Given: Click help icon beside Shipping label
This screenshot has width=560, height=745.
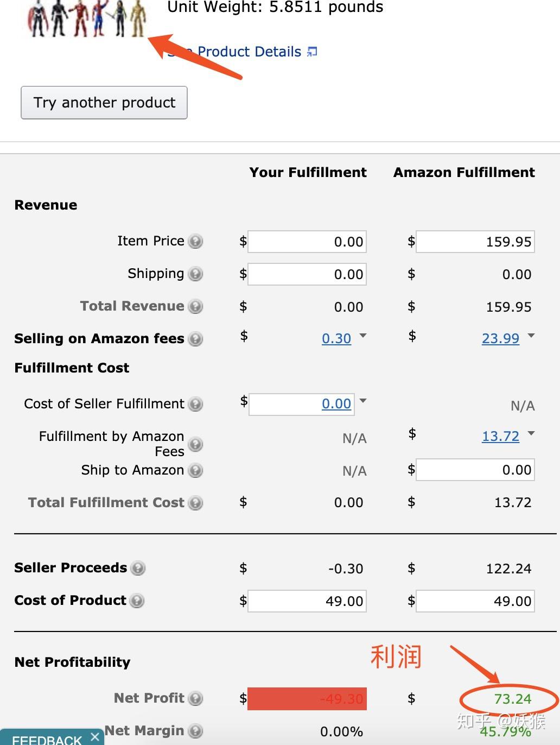Looking at the screenshot, I should click(195, 274).
